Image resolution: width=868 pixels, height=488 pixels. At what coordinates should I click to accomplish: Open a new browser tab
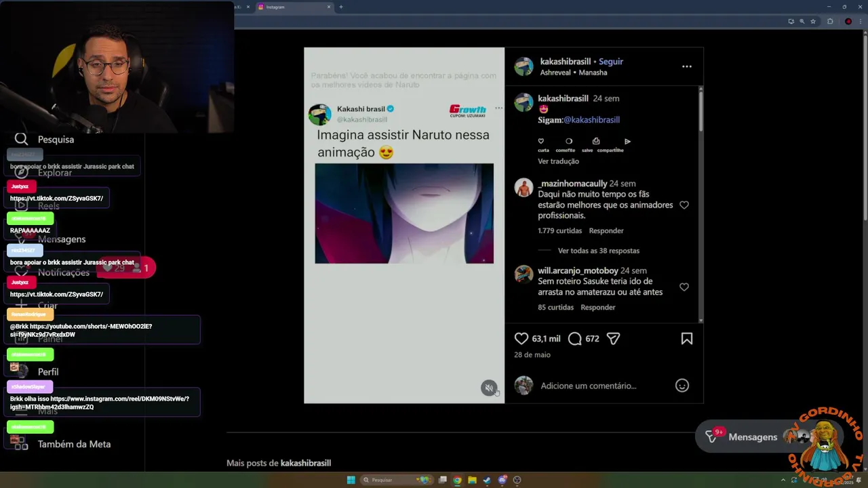(x=341, y=7)
